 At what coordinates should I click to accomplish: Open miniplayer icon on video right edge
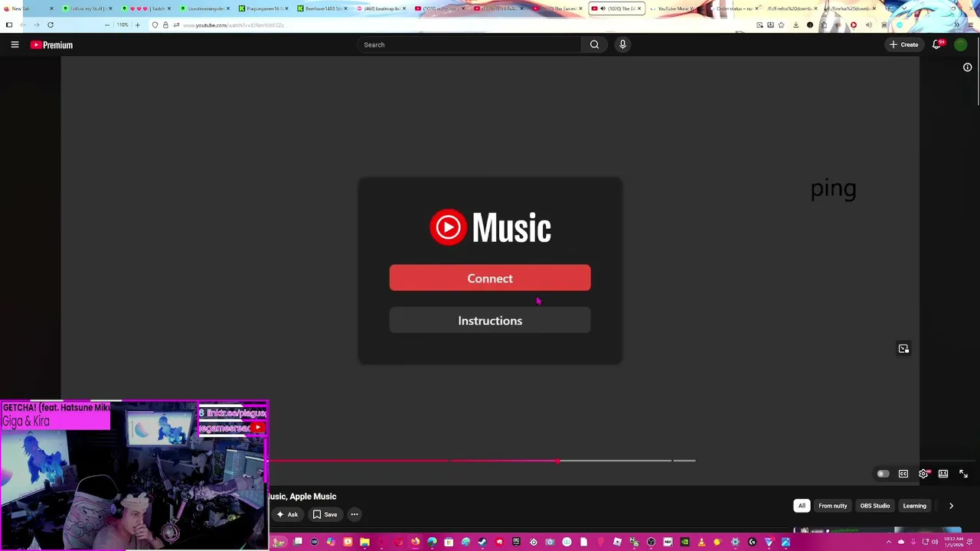903,349
